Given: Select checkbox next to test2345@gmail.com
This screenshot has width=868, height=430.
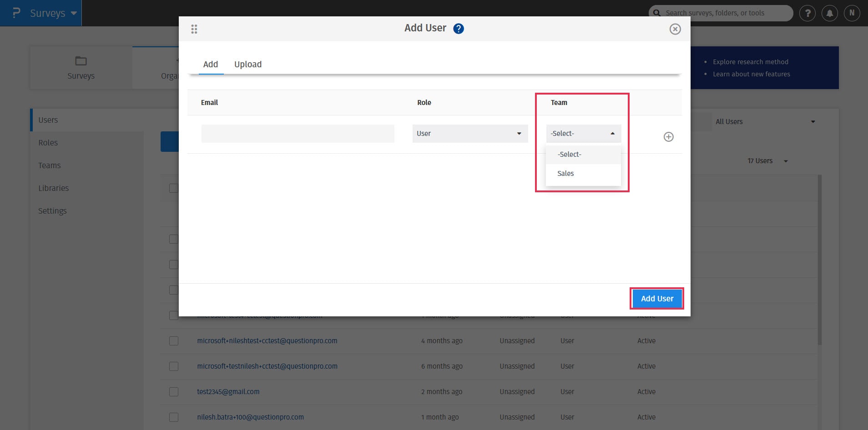Looking at the screenshot, I should (174, 392).
